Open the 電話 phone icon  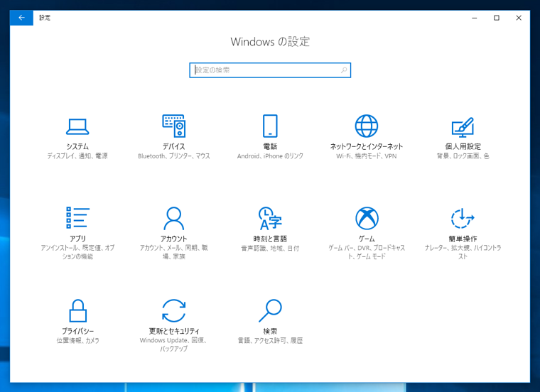(270, 126)
